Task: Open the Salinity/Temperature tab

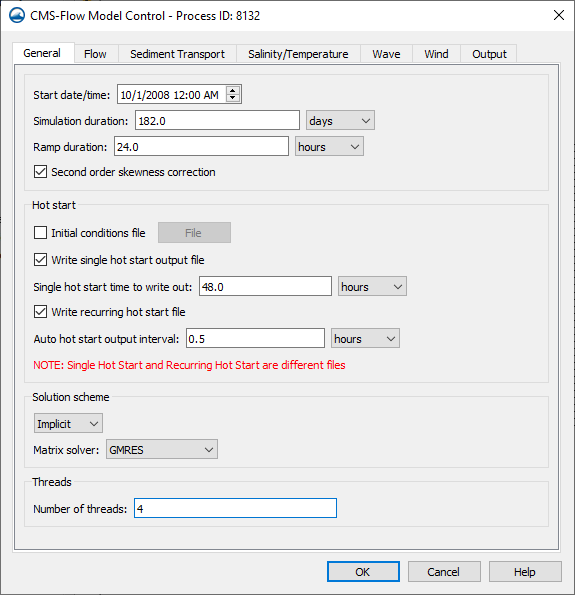Action: (298, 54)
